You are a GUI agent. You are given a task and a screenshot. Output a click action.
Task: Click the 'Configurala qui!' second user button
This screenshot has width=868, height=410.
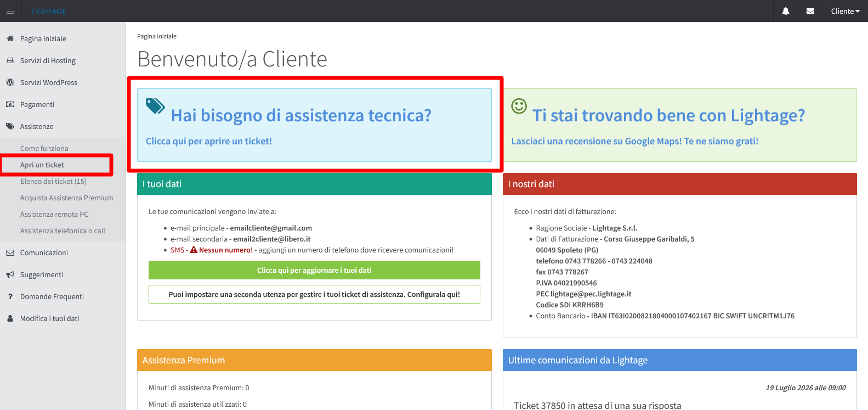click(314, 294)
